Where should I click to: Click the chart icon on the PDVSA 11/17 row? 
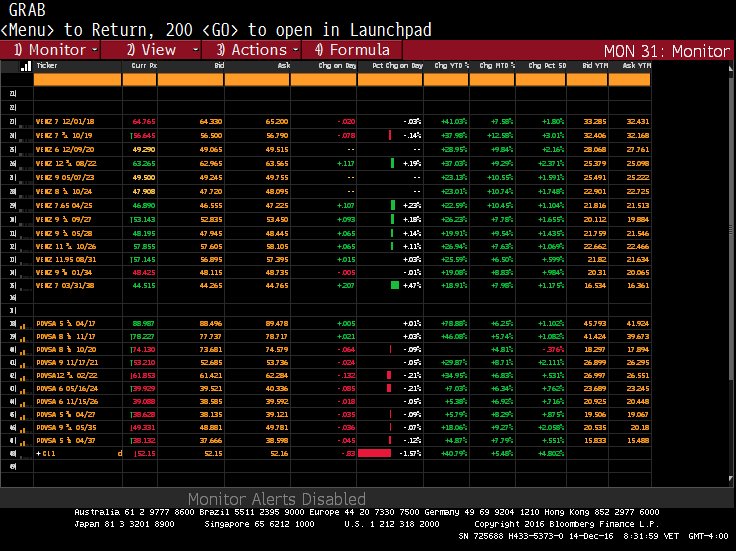coord(23,337)
